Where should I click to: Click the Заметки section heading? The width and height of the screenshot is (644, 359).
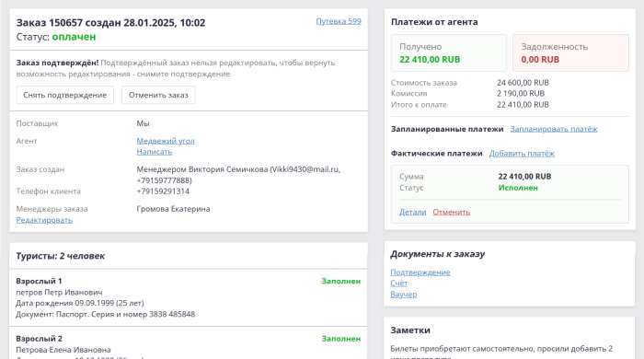click(x=410, y=330)
